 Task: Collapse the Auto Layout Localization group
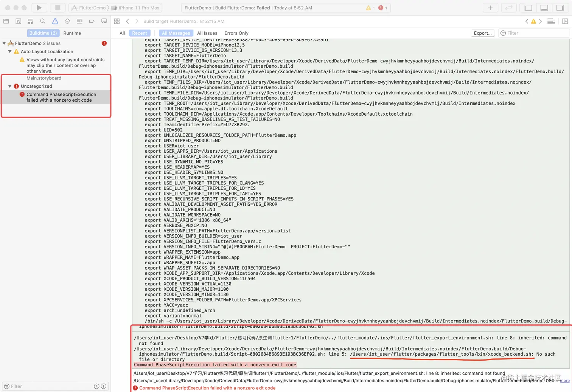10,51
